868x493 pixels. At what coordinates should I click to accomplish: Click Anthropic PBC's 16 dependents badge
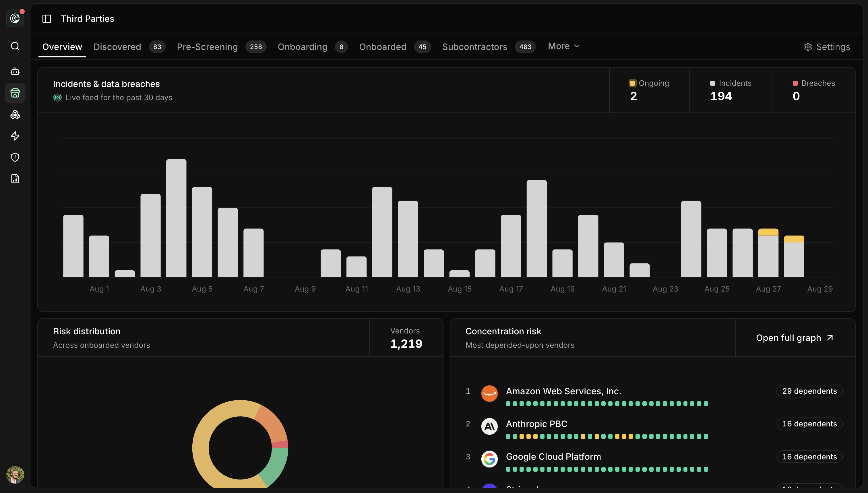pos(809,424)
